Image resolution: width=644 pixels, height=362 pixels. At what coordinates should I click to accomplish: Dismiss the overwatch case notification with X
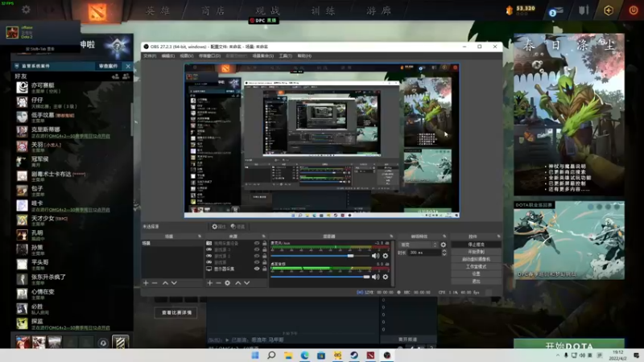128,66
